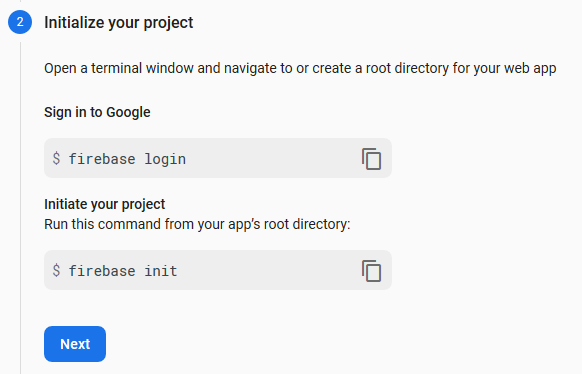The image size is (582, 374).
Task: Click the word 'init' in second code box
Action: click(161, 271)
